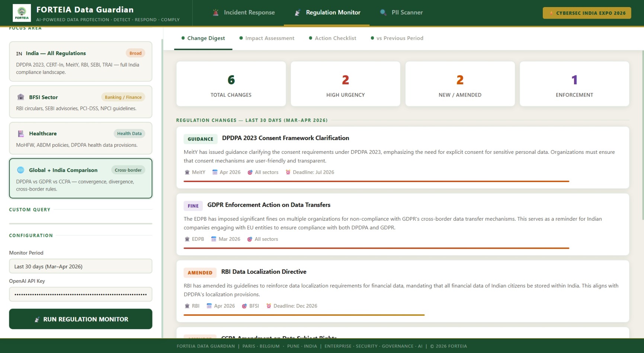
Task: Click the CyberSec India Expo 2026 badge
Action: tap(587, 13)
